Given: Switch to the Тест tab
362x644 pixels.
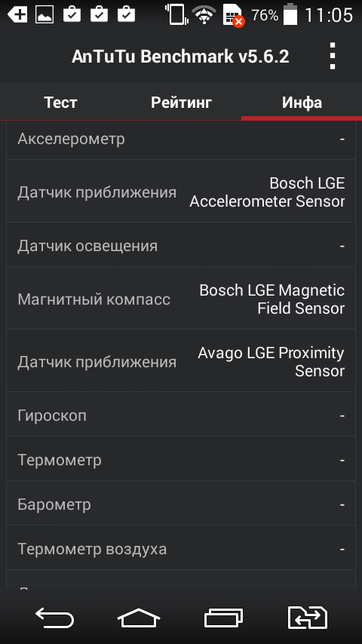Looking at the screenshot, I should point(60,103).
